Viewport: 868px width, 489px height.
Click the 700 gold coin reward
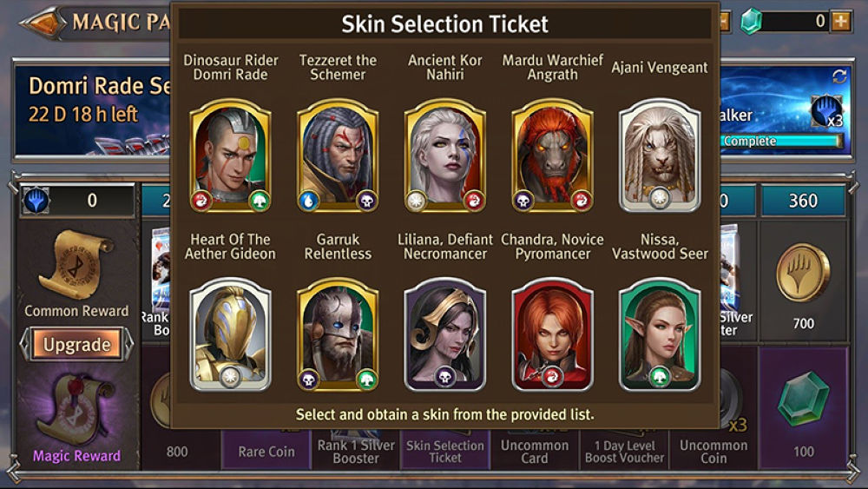803,273
